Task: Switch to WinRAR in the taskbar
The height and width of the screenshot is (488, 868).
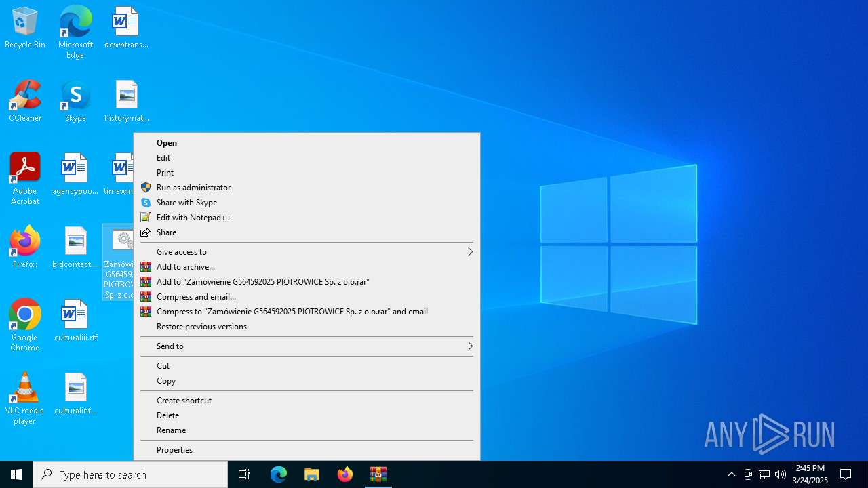Action: (x=378, y=474)
